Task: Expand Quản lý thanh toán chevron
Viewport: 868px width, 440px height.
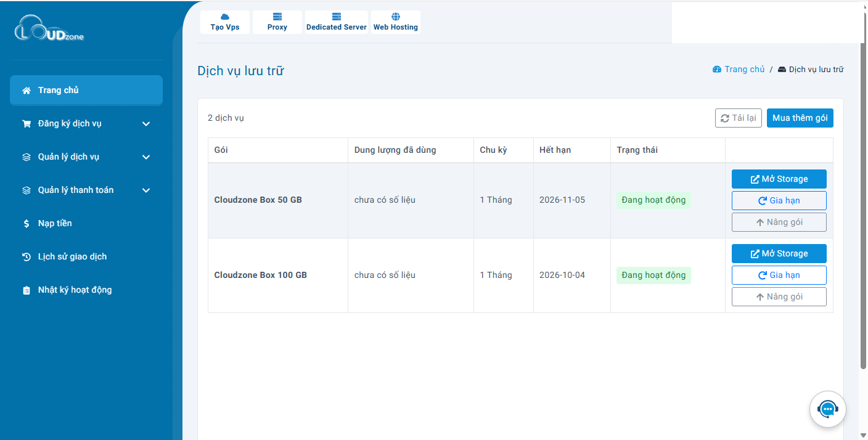Action: 146,190
